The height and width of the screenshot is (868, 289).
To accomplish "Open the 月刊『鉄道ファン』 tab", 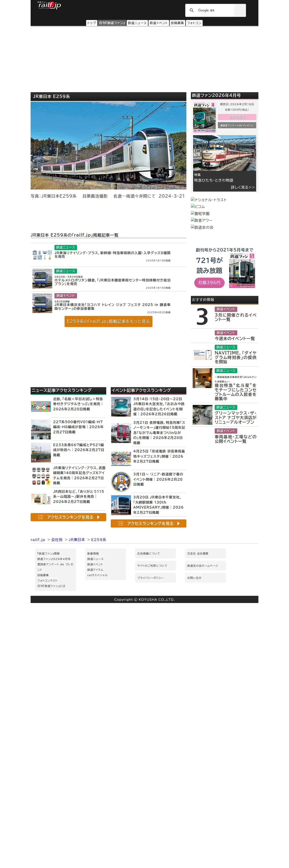I will (112, 23).
